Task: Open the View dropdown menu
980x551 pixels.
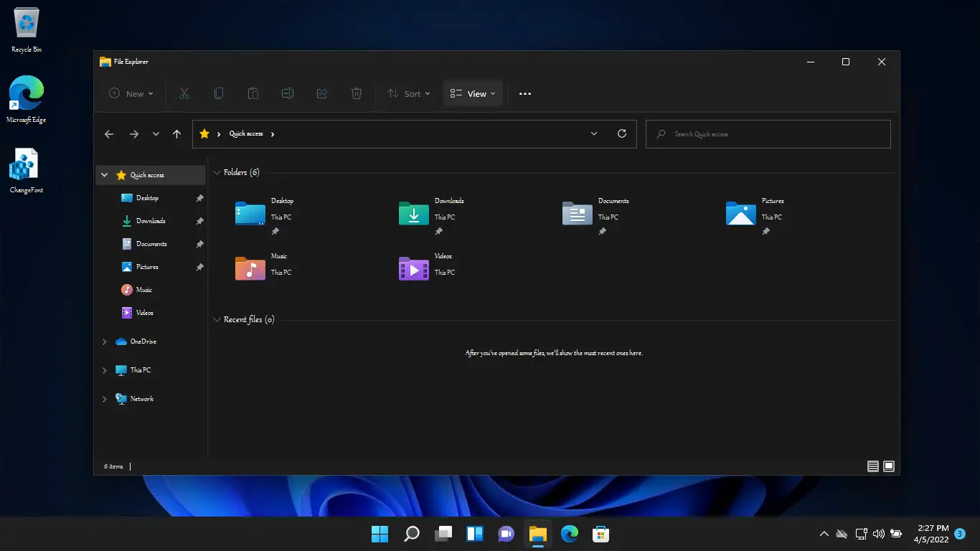Action: tap(473, 93)
